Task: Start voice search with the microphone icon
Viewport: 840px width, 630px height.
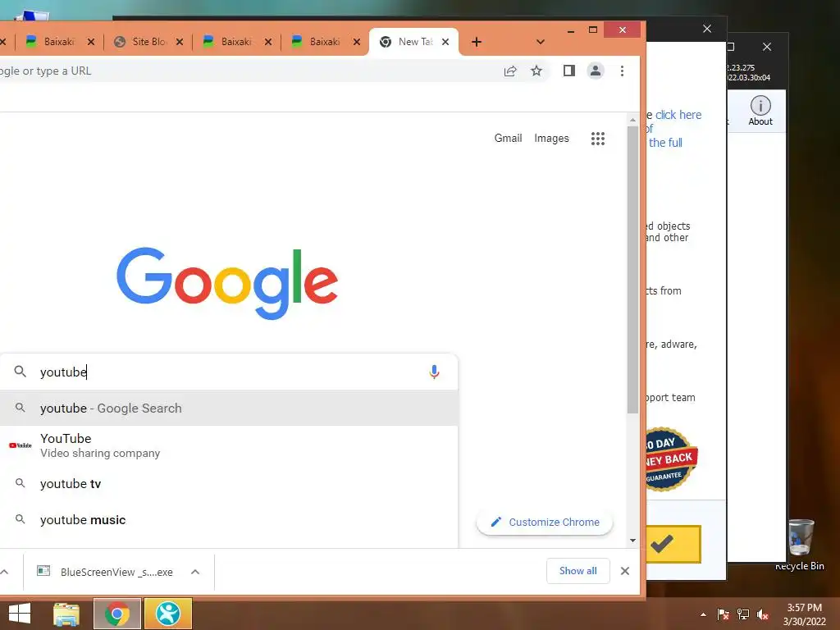Action: (434, 372)
